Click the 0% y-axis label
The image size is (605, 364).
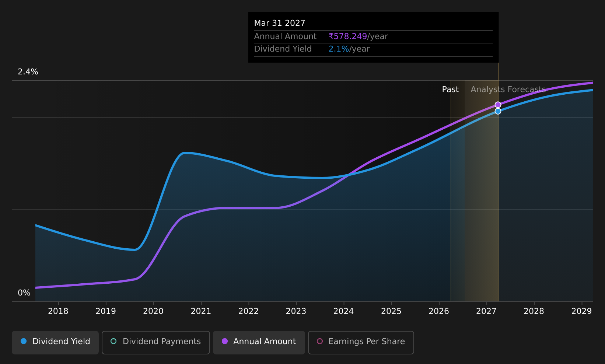[24, 293]
